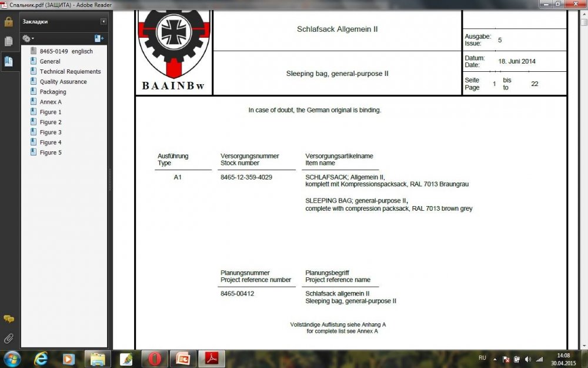Viewport: 588px width, 368px height.
Task: Open Figure 1 bookmark
Action: click(x=50, y=112)
